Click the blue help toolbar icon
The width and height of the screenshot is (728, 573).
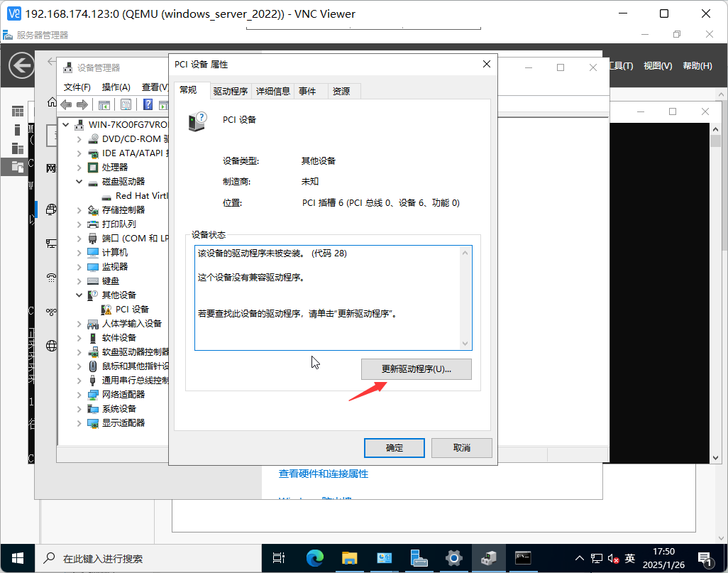pyautogui.click(x=148, y=104)
